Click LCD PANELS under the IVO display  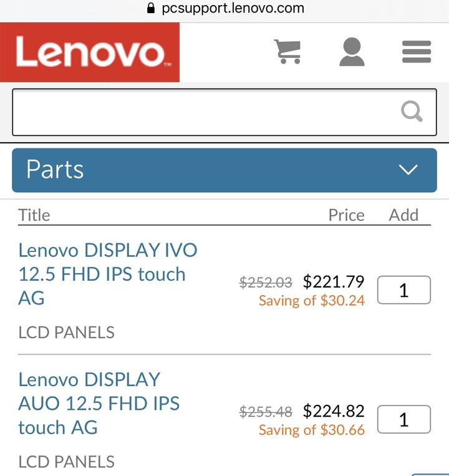click(67, 333)
